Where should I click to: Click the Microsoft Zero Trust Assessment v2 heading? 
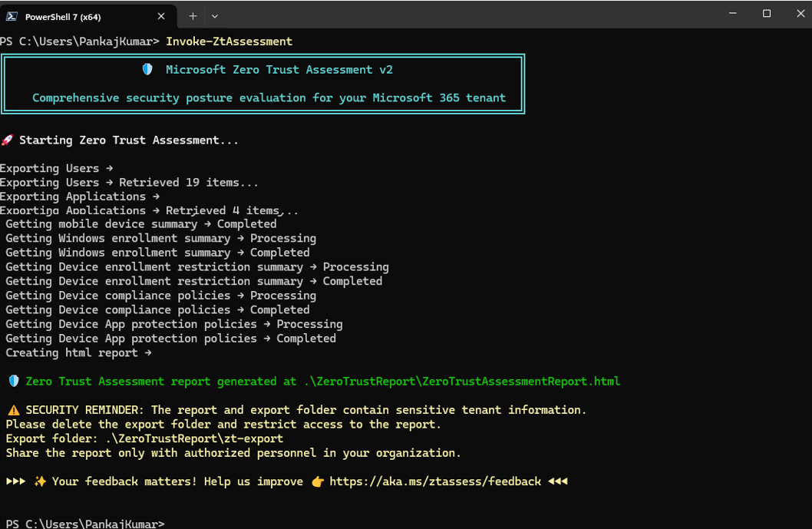[x=279, y=70]
